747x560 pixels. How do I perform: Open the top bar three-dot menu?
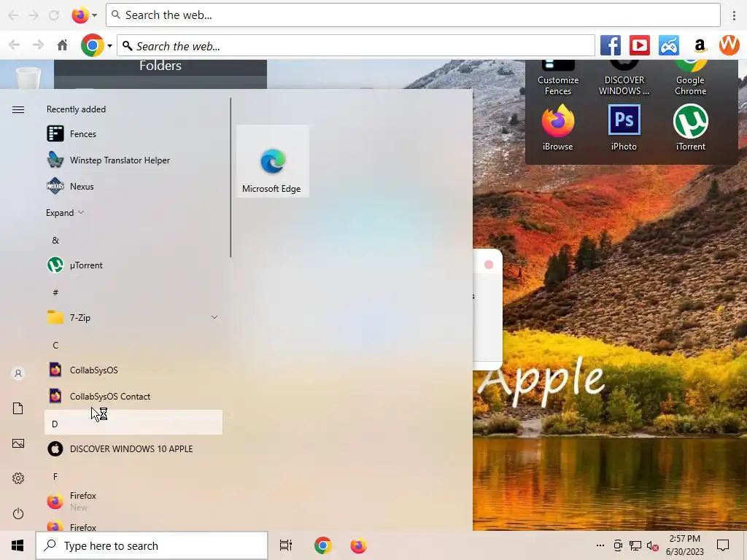click(734, 15)
